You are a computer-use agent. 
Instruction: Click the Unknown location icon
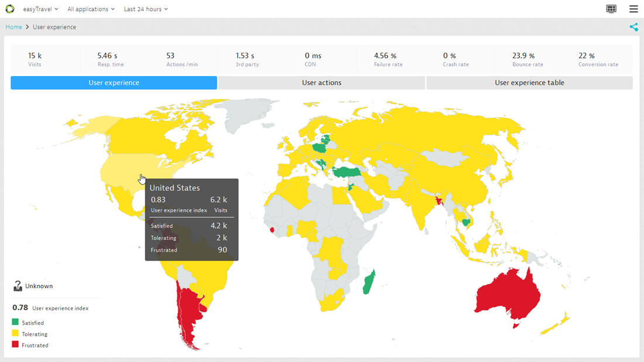18,286
